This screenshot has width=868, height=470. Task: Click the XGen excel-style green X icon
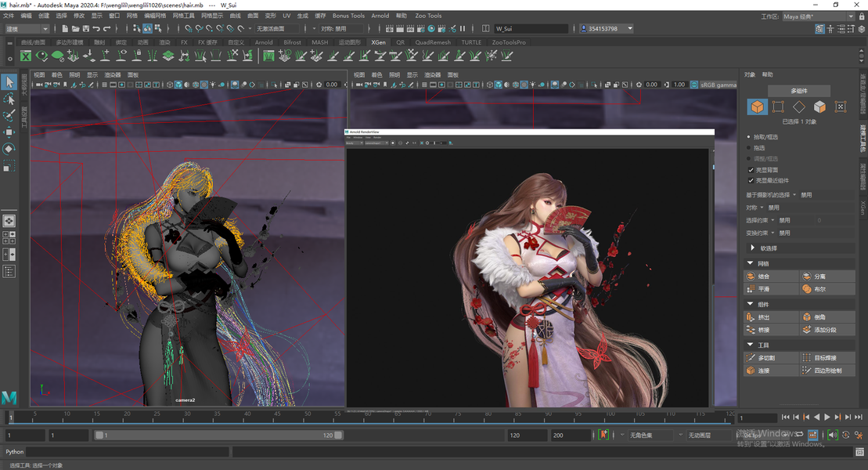tap(26, 56)
